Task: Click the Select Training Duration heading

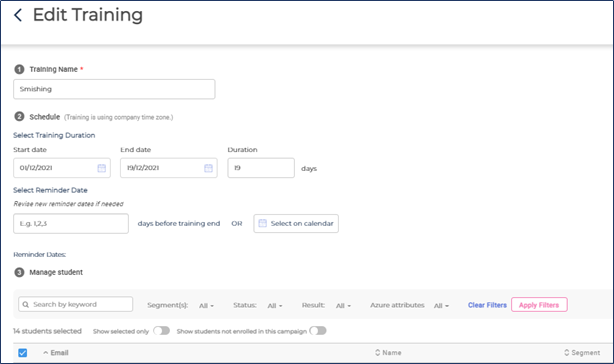Action: (54, 135)
